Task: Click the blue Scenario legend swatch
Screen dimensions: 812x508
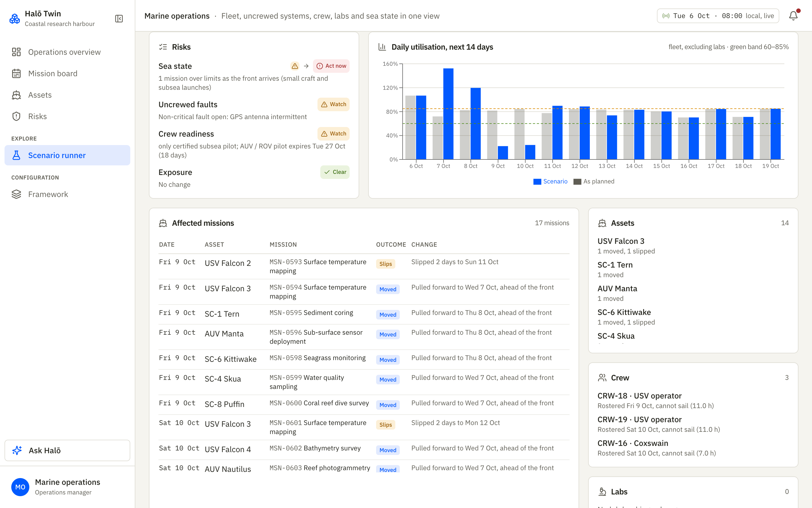Action: coord(537,181)
